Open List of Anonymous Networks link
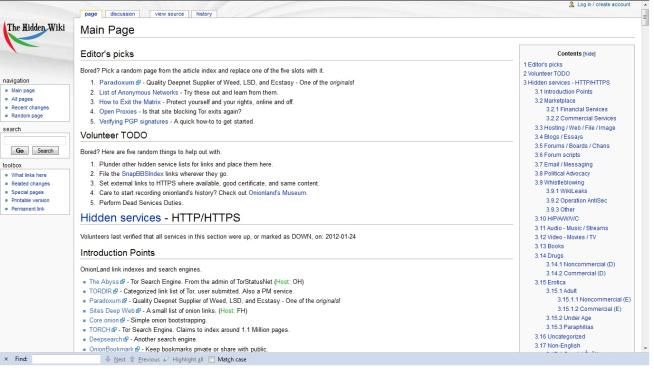The image size is (654, 369). click(138, 93)
